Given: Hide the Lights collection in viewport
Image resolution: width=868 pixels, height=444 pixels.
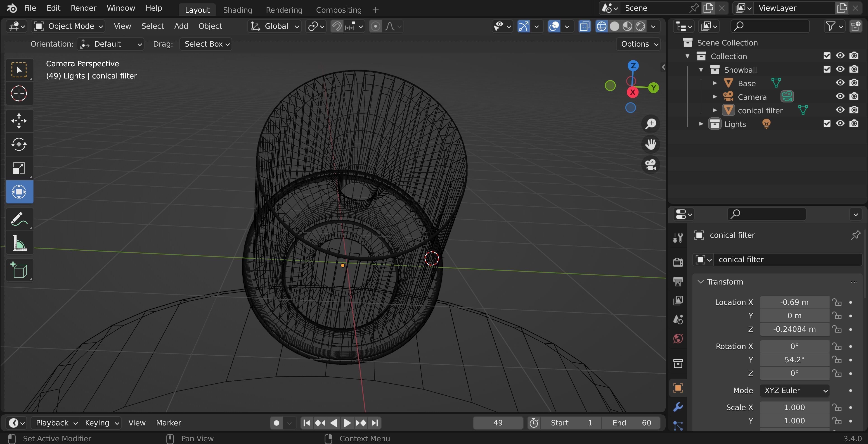Looking at the screenshot, I should coord(840,124).
